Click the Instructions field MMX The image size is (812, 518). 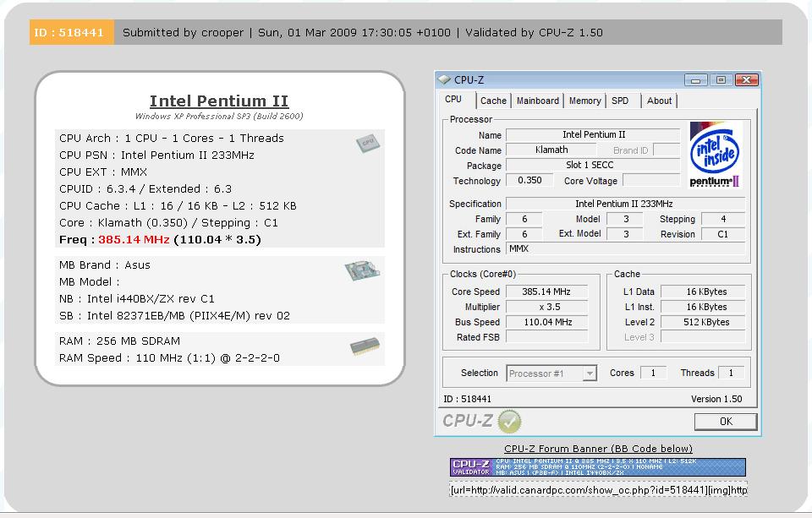[625, 249]
